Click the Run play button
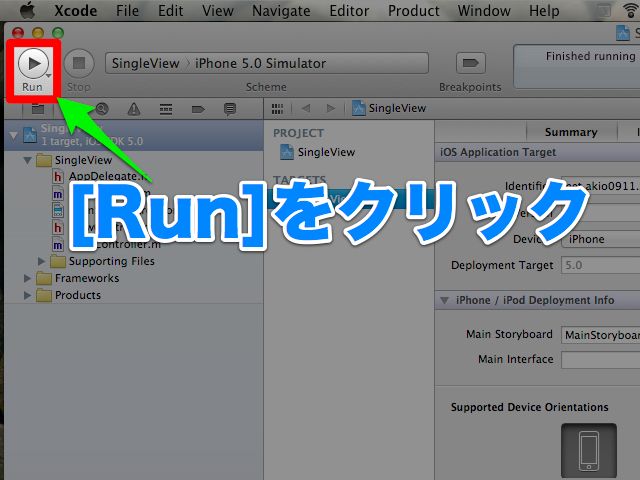640x480 pixels. click(x=33, y=63)
